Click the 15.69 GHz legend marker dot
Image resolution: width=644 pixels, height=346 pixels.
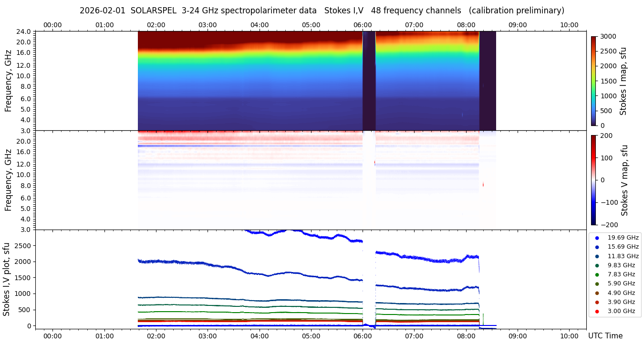click(597, 247)
